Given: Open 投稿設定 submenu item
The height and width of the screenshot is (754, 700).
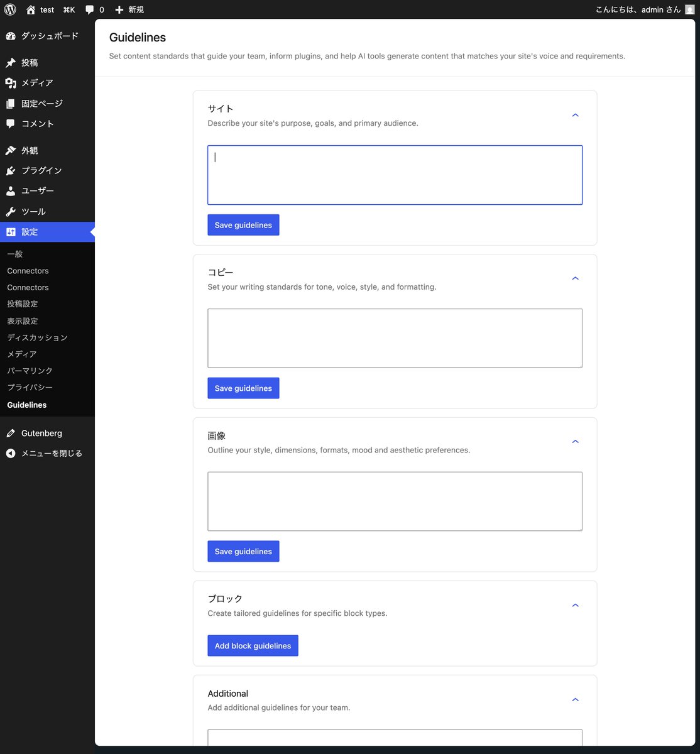Looking at the screenshot, I should tap(23, 304).
